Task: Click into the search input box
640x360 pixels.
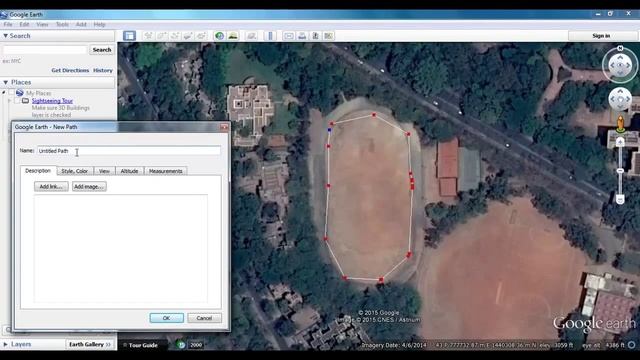Action: coord(45,50)
